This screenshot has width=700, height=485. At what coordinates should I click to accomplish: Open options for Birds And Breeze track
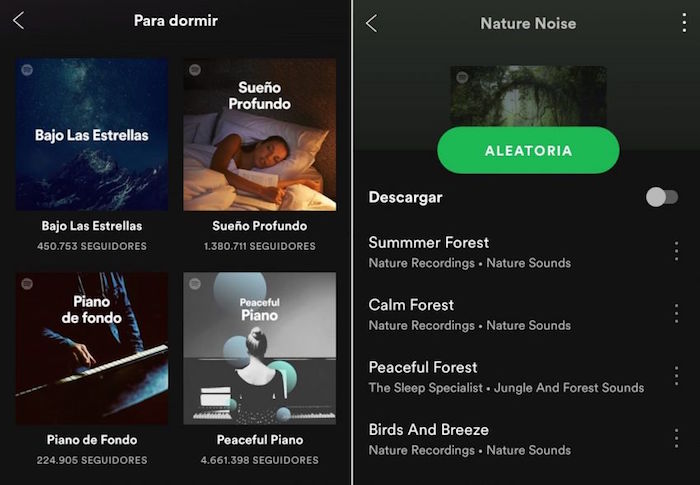pos(676,438)
